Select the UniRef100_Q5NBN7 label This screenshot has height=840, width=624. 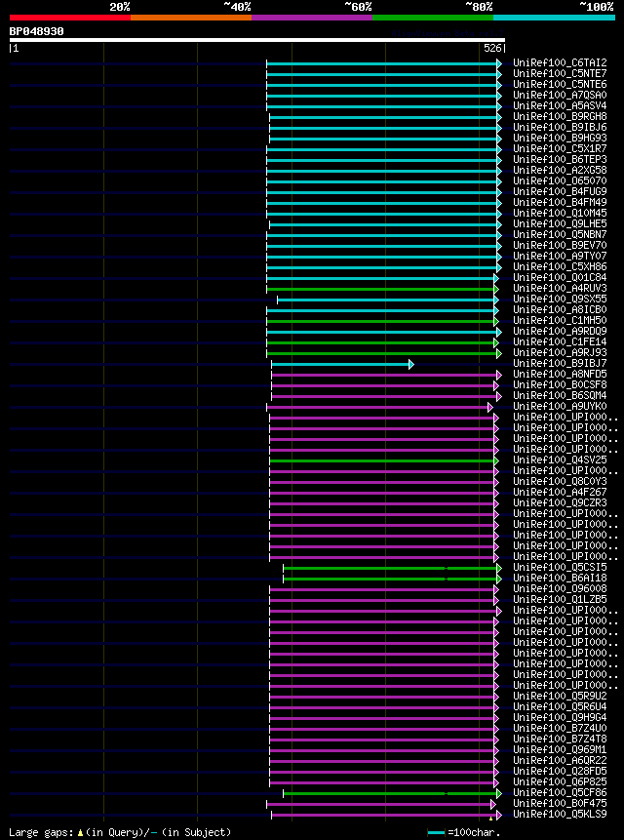coord(560,235)
